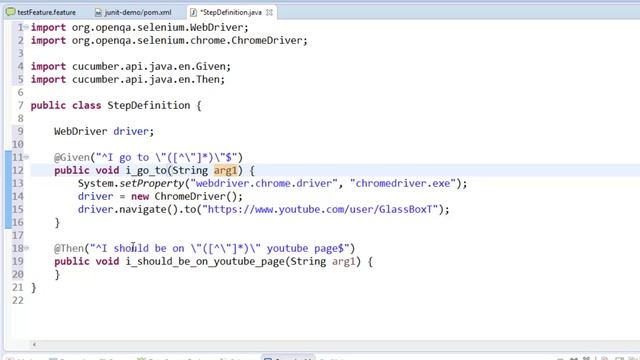
Task: Click the testFeature.feature file icon
Action: pyautogui.click(x=11, y=12)
